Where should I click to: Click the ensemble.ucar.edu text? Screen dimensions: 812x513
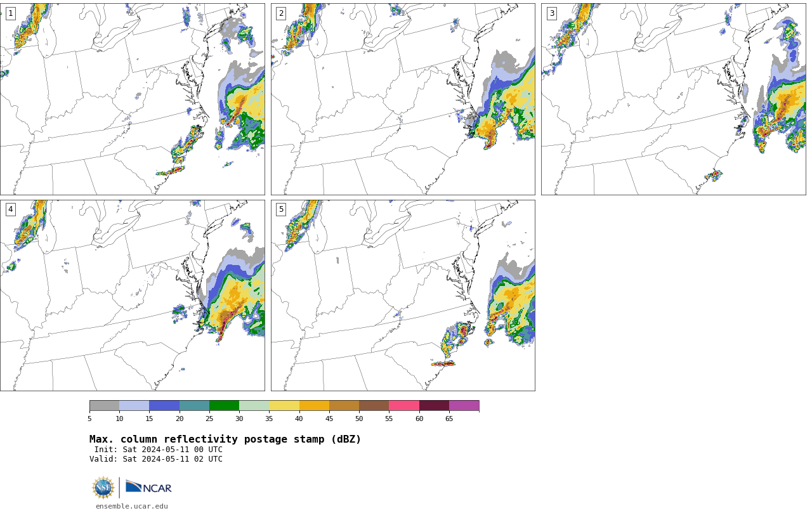(132, 506)
